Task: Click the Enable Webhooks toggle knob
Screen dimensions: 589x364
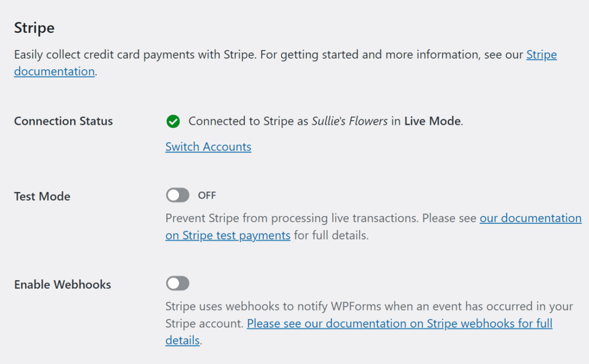Action: point(173,283)
